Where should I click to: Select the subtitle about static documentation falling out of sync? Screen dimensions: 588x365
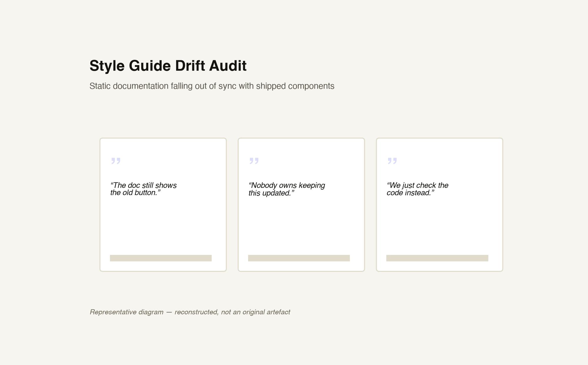[x=212, y=86]
